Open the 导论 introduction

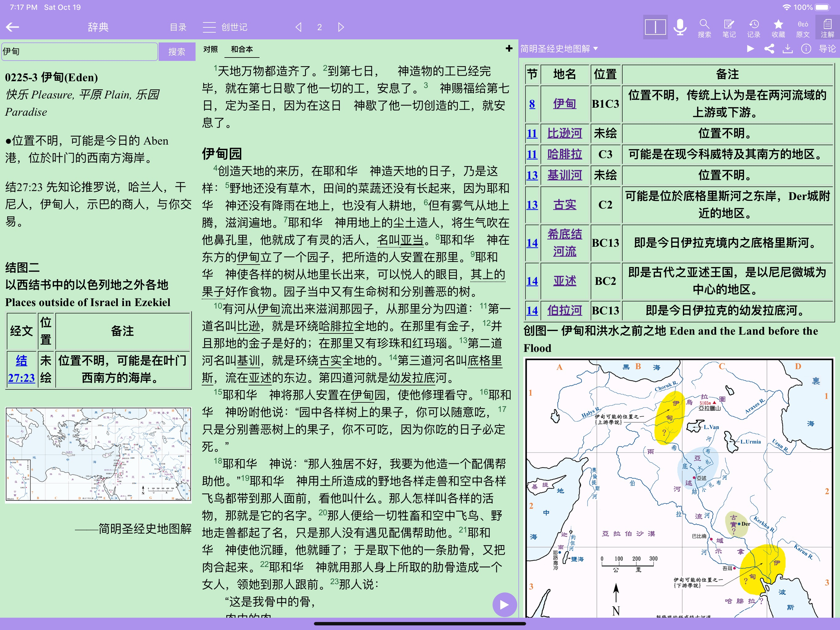(827, 49)
